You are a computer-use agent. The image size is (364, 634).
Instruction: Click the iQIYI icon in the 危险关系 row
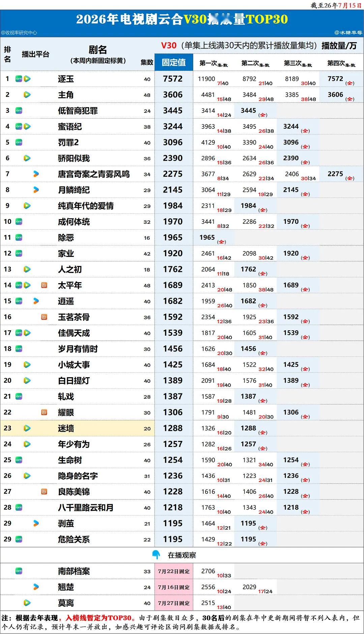point(19,539)
